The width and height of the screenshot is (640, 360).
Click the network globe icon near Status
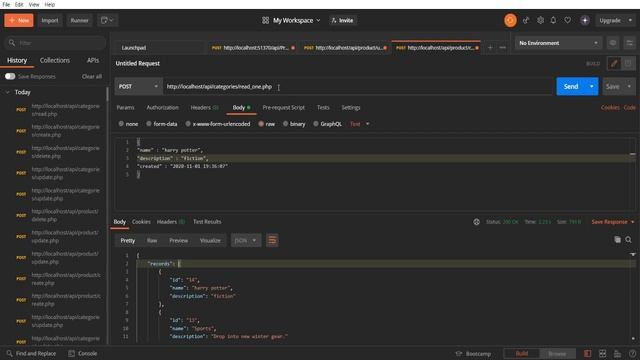(476, 222)
